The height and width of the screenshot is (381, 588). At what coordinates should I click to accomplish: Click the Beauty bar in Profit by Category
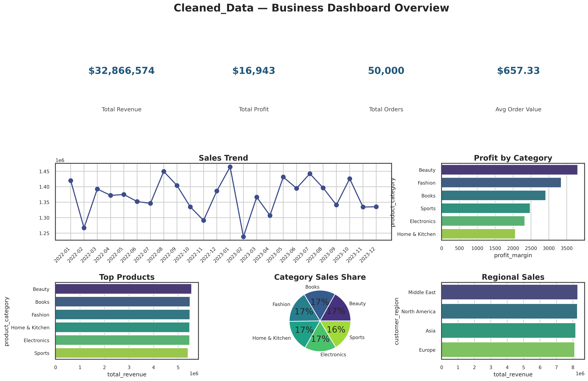coord(509,170)
